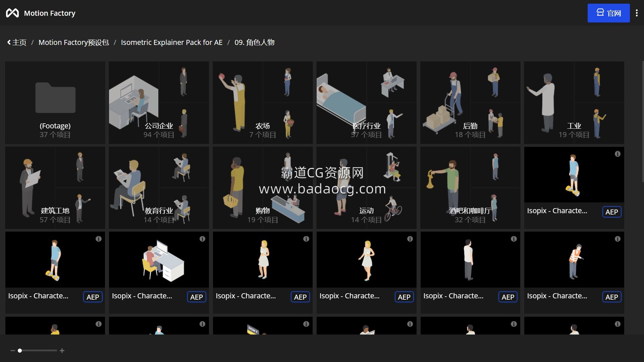Open the 运动 folder
Image resolution: width=644 pixels, height=362 pixels.
pyautogui.click(x=366, y=188)
